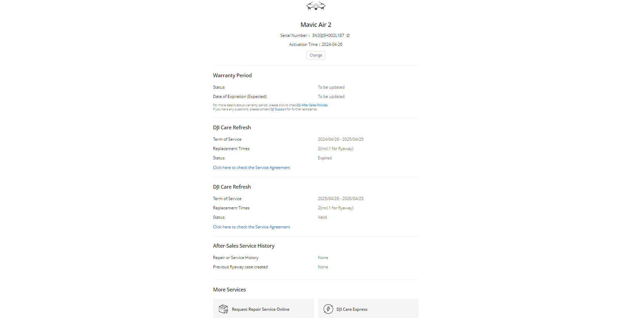Screen dimensions: 644x318
Task: Click the Activation Time 2024-04-26 text
Action: click(x=316, y=44)
